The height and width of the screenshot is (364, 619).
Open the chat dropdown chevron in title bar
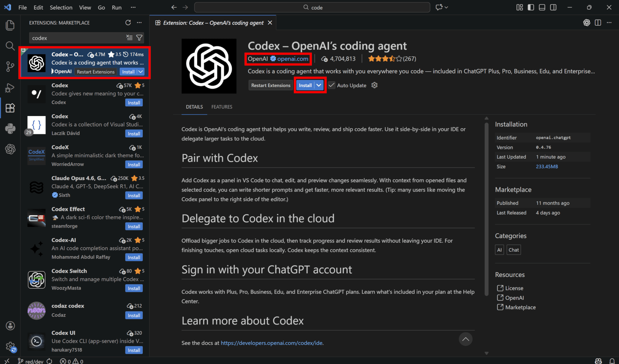(446, 7)
